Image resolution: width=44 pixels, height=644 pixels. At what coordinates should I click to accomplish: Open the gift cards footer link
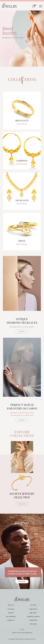click(33, 613)
